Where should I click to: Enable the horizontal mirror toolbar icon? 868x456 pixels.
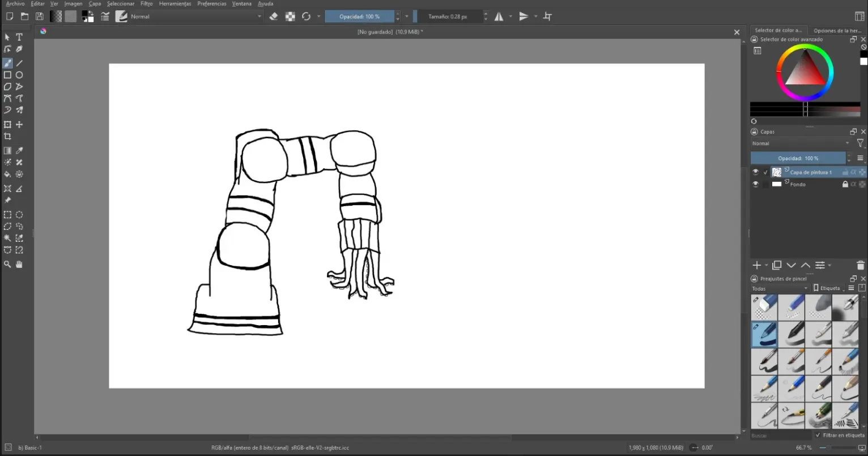[x=497, y=16]
